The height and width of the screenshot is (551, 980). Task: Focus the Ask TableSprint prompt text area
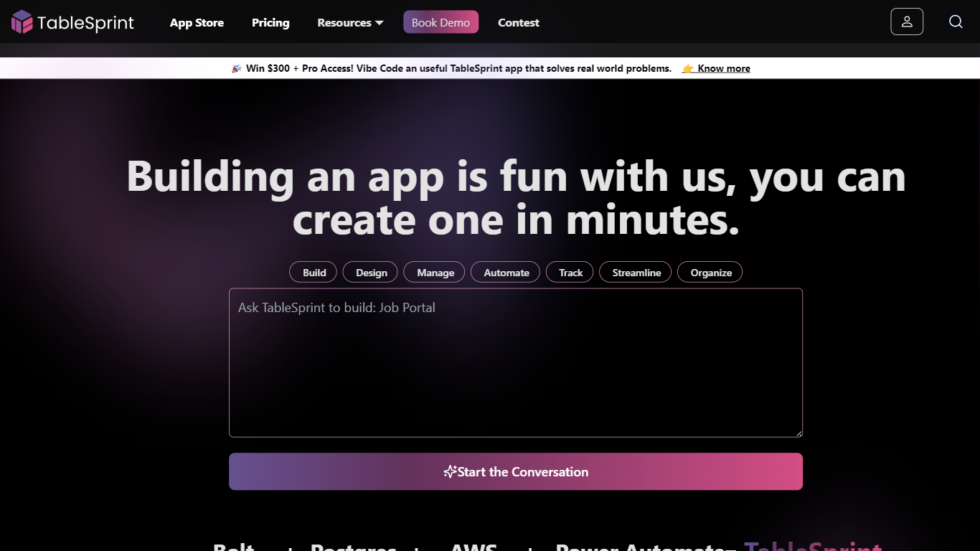[x=516, y=362]
